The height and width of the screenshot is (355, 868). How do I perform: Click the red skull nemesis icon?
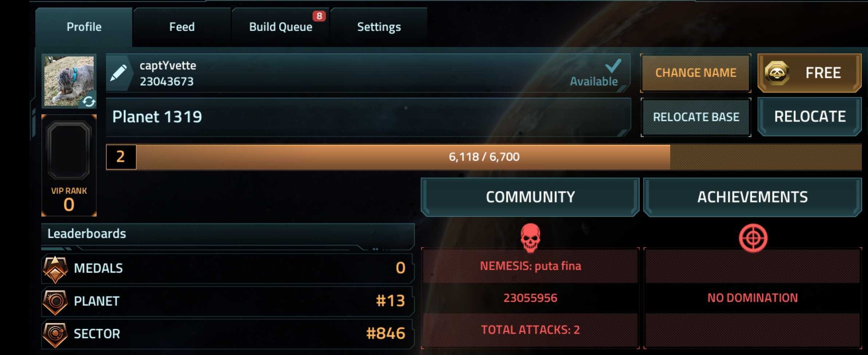[x=530, y=238]
